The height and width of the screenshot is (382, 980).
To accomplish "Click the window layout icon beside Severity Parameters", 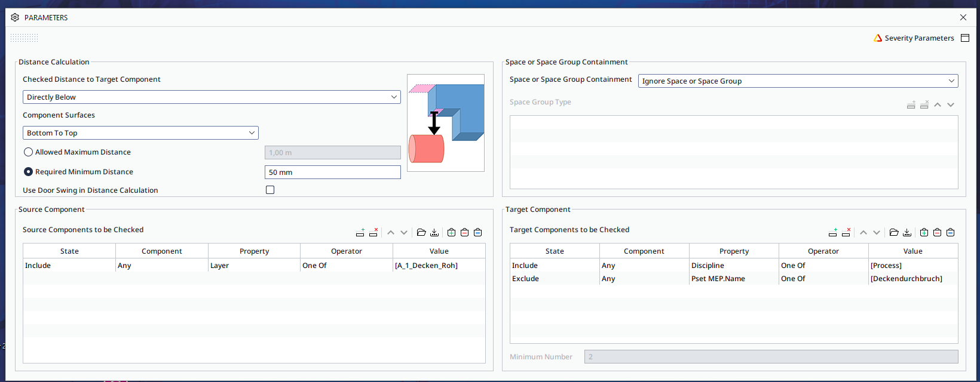I will tap(965, 38).
